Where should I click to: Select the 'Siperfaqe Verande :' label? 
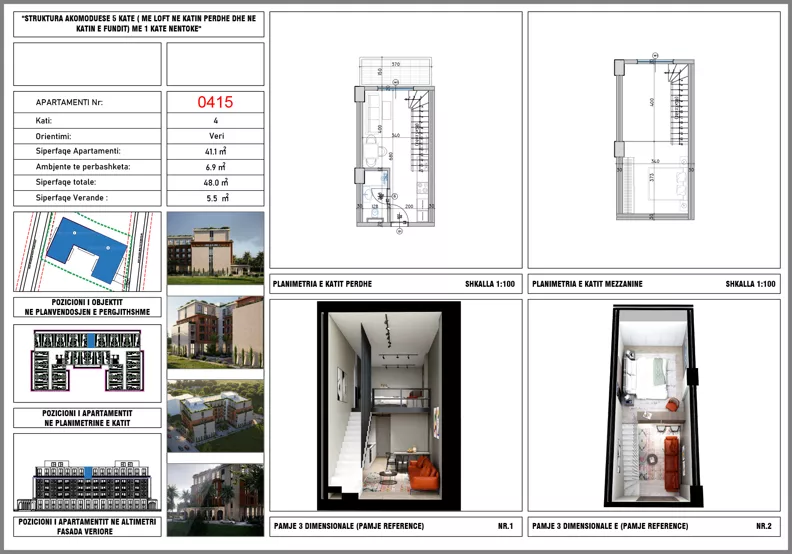pyautogui.click(x=71, y=198)
